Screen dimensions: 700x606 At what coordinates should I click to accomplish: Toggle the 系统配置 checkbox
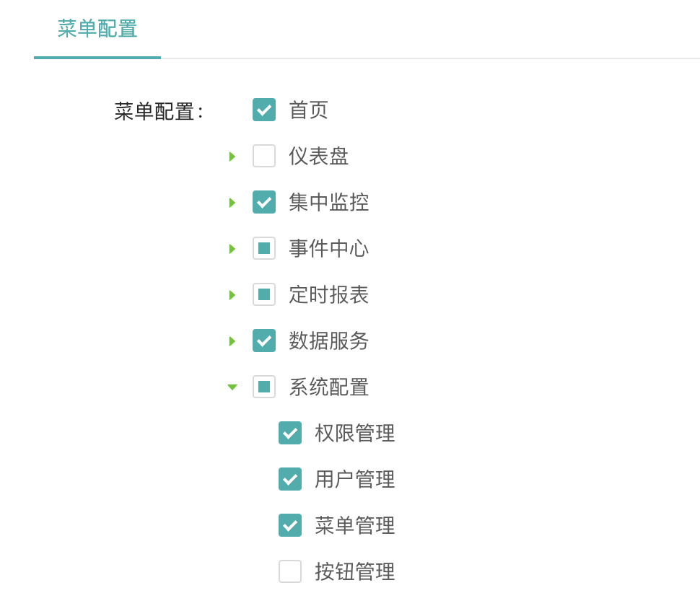click(264, 387)
